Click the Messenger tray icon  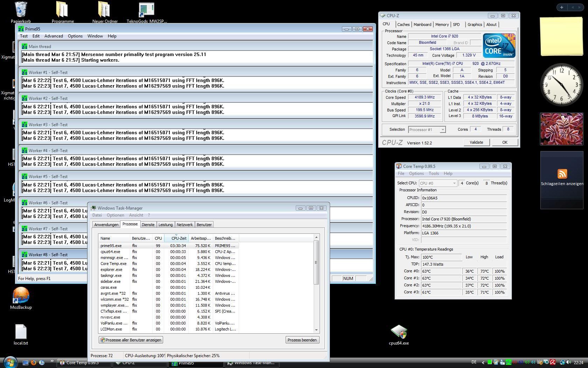502,362
